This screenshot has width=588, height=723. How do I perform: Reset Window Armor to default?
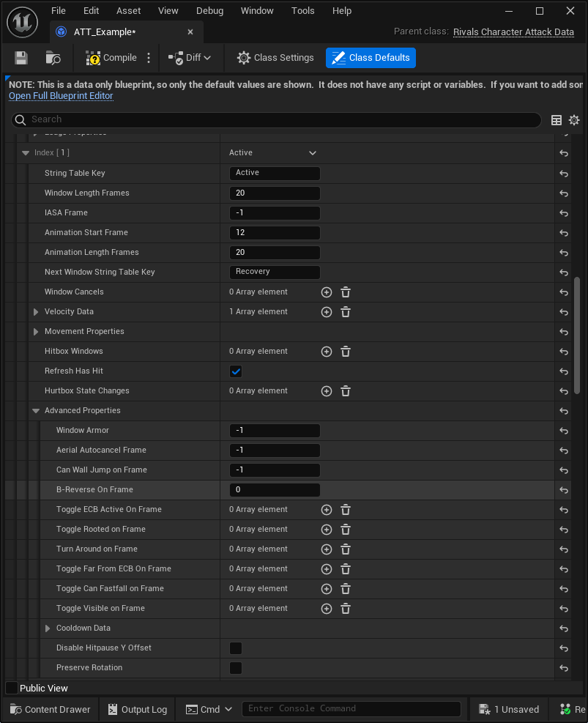click(564, 431)
